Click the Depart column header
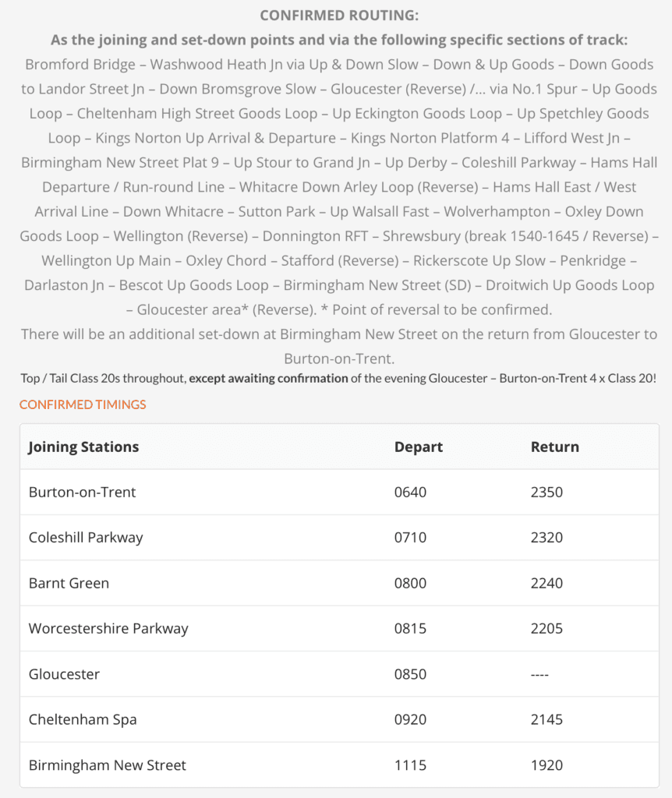The height and width of the screenshot is (798, 672). pyautogui.click(x=418, y=447)
